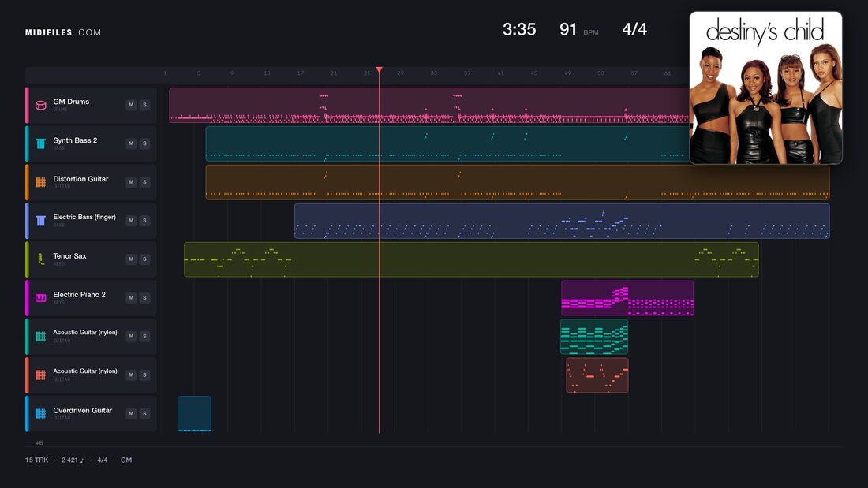The width and height of the screenshot is (868, 488).
Task: Click the olive Tenor Sax MIDI clip
Action: point(471,259)
